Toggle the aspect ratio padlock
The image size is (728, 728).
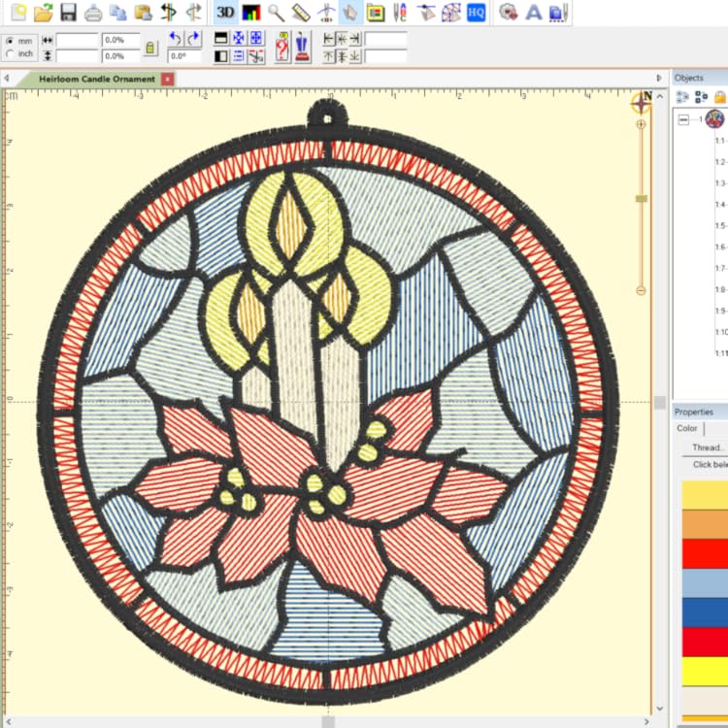149,48
